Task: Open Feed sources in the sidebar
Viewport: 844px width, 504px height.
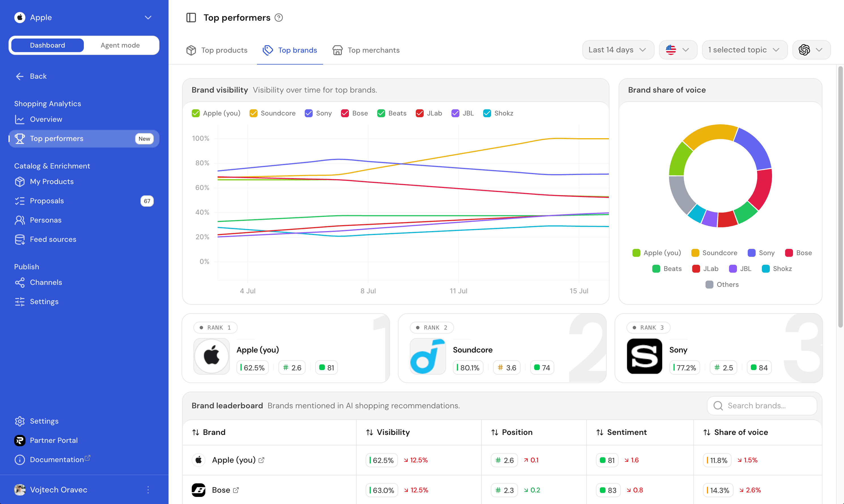Action: [x=84, y=240]
